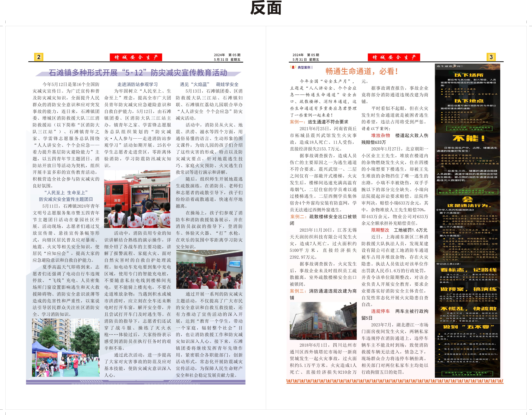Click 案例二：疏散楼梯安全出口被锁闭 heading
Screen dimensions: 532x415
(x=323, y=220)
